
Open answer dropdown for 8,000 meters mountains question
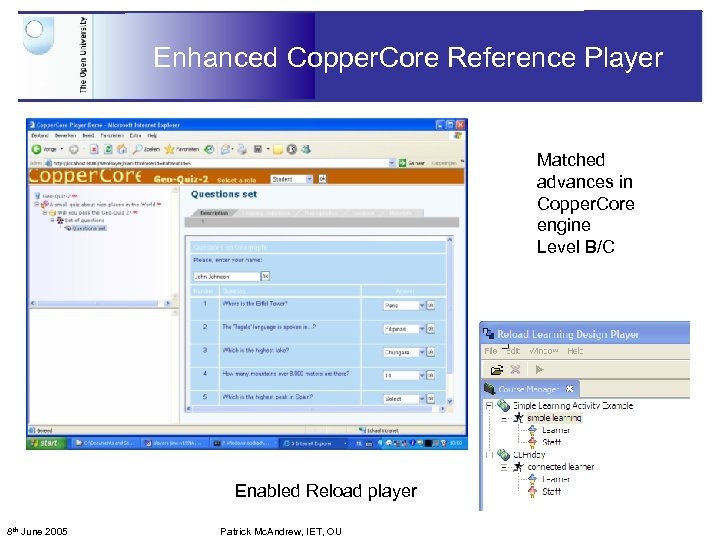[x=422, y=376]
